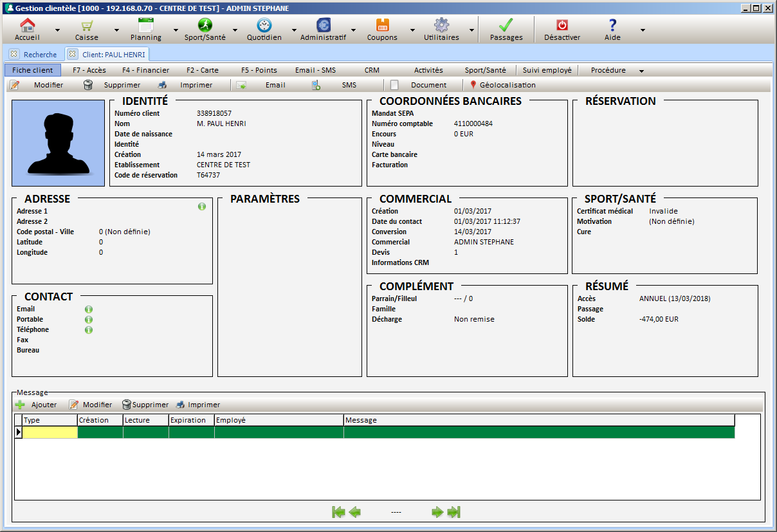Image resolution: width=777 pixels, height=532 pixels.
Task: Click Modifier in the Message toolbar
Action: [91, 405]
